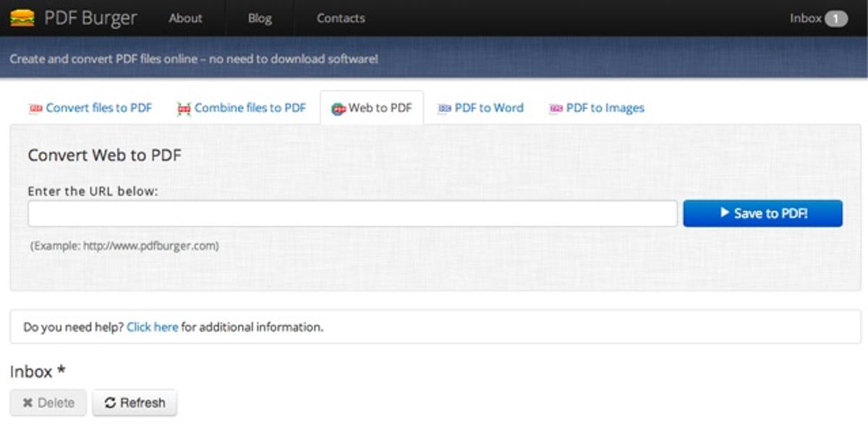The height and width of the screenshot is (429, 868).
Task: Click the play arrow icon on Save to PDF
Action: pos(725,213)
